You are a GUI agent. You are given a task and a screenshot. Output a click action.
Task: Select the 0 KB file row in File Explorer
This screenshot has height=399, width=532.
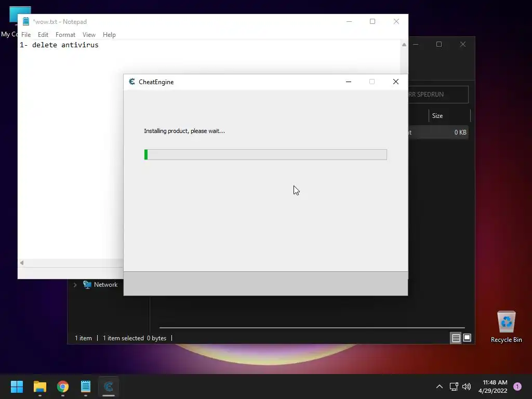coord(438,132)
